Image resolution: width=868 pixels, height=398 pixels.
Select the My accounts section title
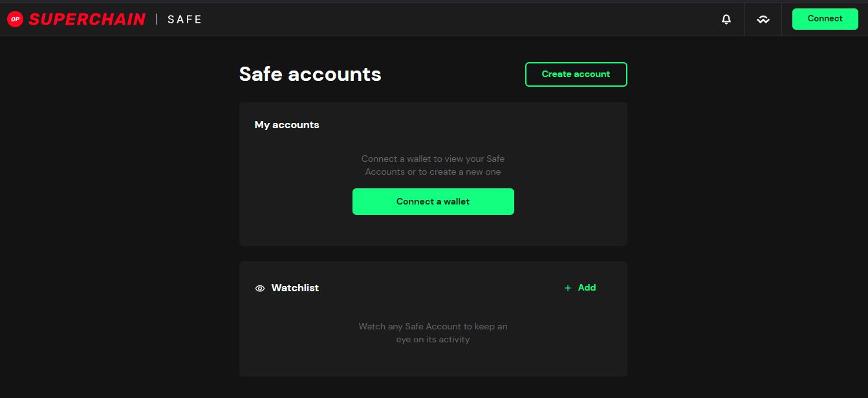coord(287,125)
